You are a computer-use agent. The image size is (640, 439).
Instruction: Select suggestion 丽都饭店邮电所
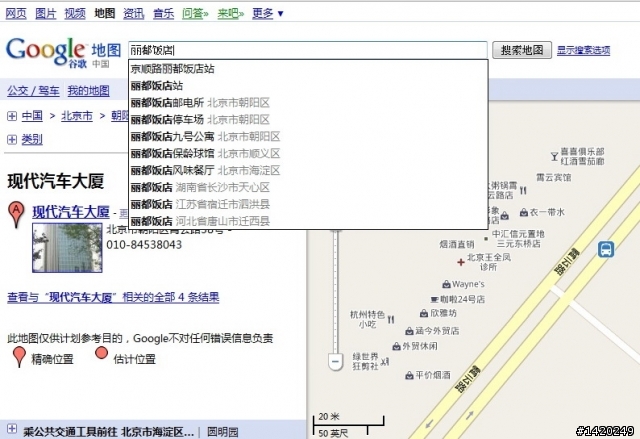[x=308, y=103]
